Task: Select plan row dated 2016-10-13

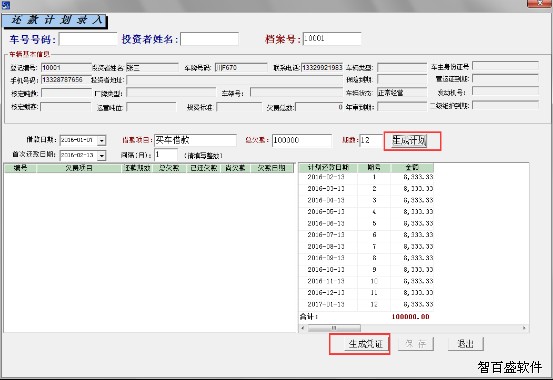Action: (366, 270)
